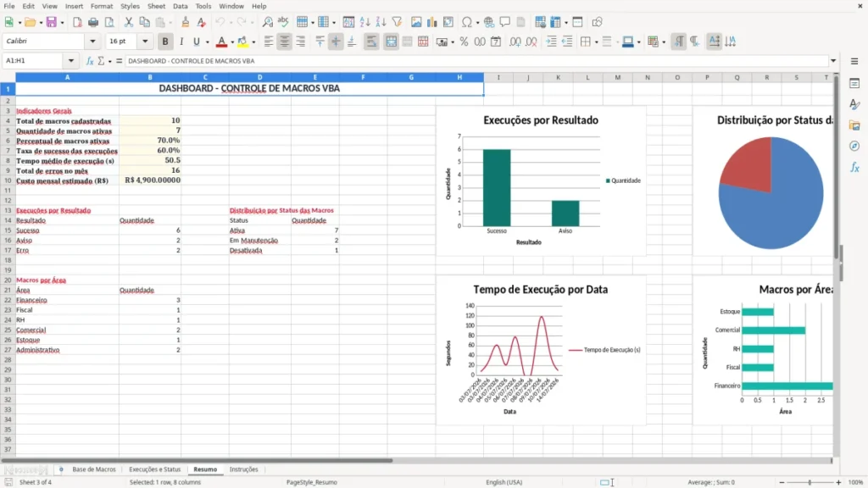Open the font color dropdown arrow
Image resolution: width=868 pixels, height=488 pixels.
click(x=232, y=42)
